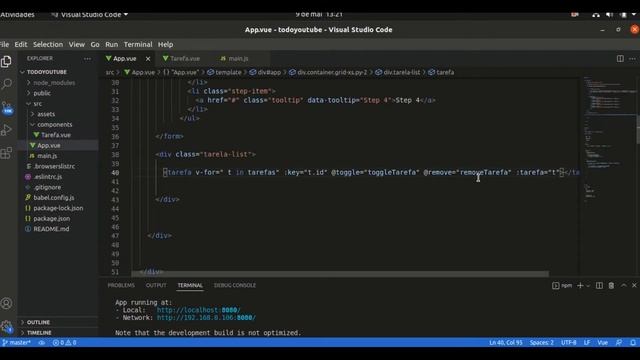Open the 192.168.0.106:8080 network link
Viewport: 640px width, 360px height.
coord(206,318)
